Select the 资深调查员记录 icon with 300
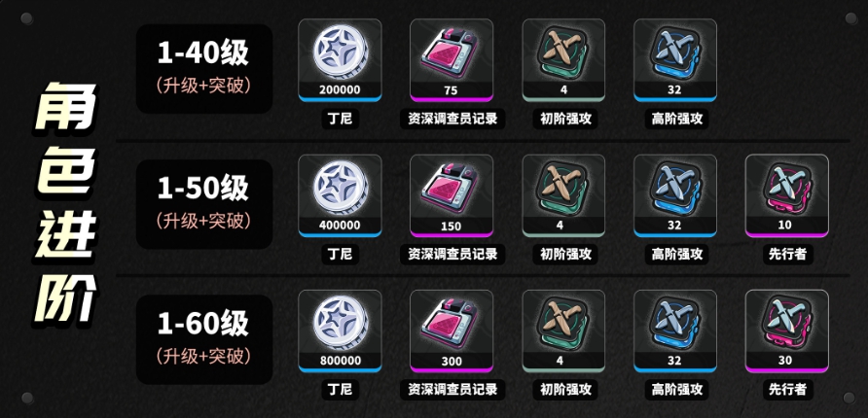This screenshot has width=868, height=418. pyautogui.click(x=452, y=331)
